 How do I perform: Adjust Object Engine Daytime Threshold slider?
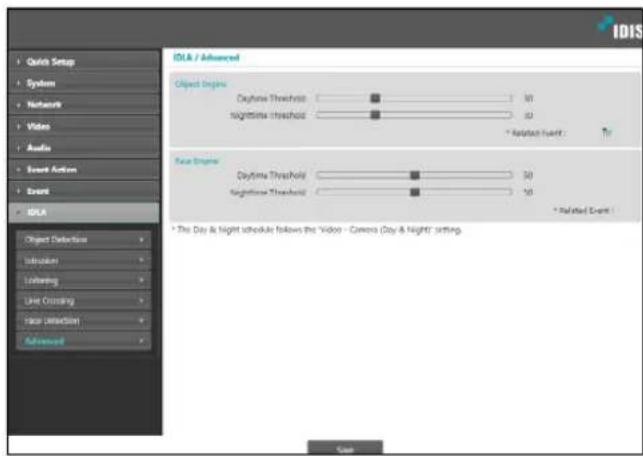point(375,98)
